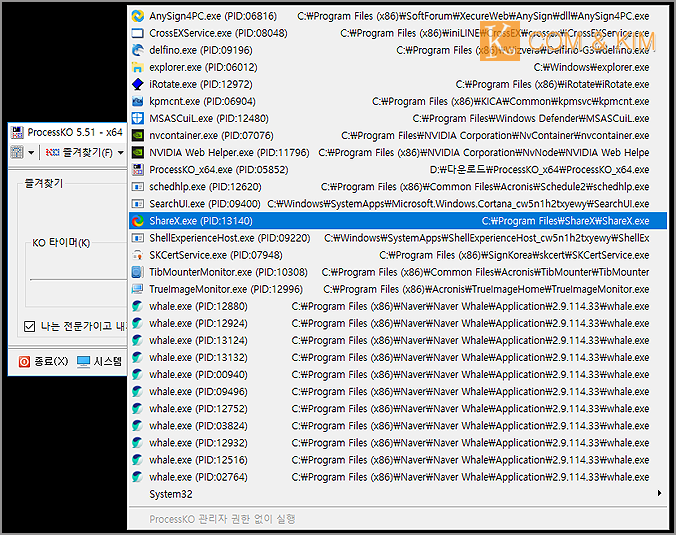Open the 즐겨찾기(F) dropdown arrow

[121, 152]
